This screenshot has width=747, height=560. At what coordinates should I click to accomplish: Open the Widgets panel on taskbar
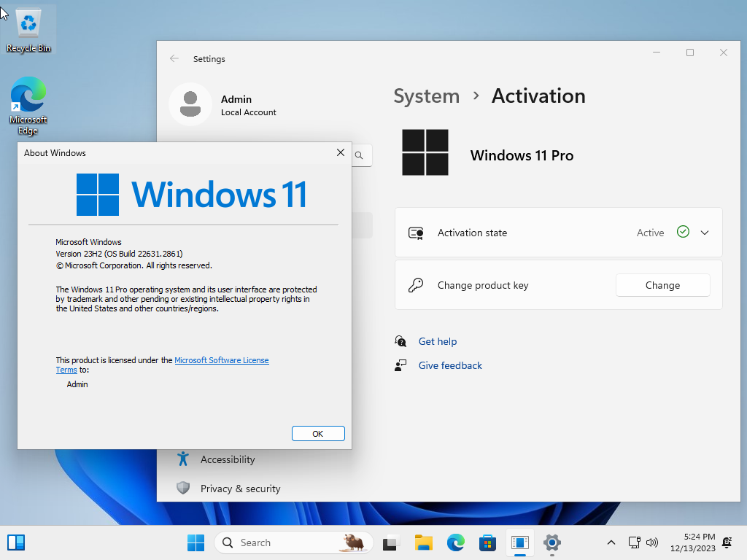[16, 542]
